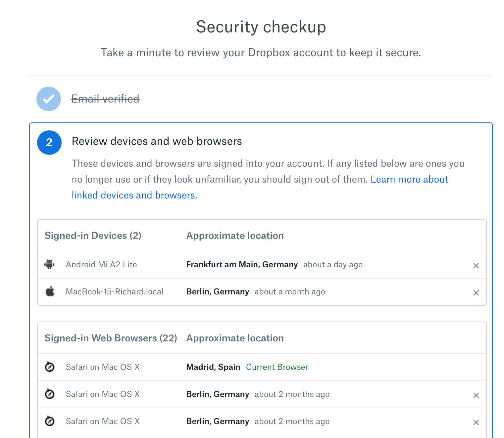Click the Apple logo beside MacBook-15-Richard.local
Viewport: 504px width, 438px height.
coord(50,292)
